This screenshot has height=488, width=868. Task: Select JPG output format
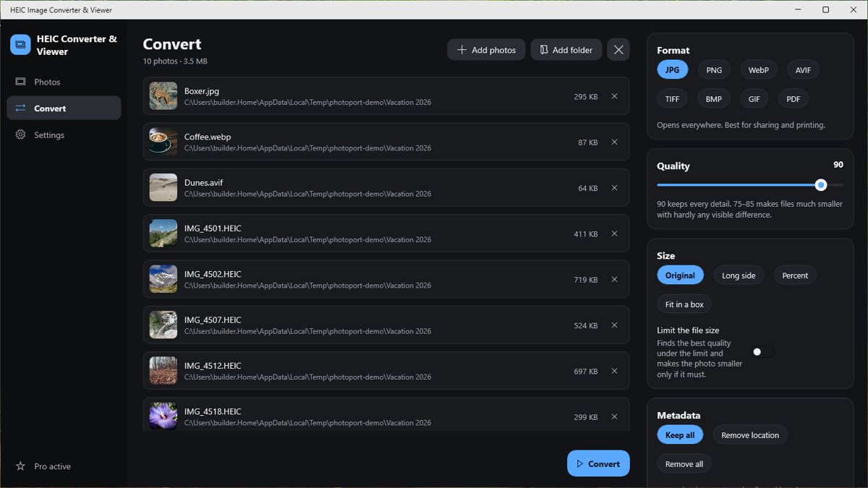tap(673, 70)
